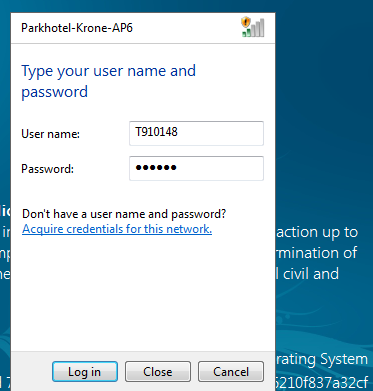Click the 'User name:' label
This screenshot has width=373, height=391.
click(x=50, y=134)
